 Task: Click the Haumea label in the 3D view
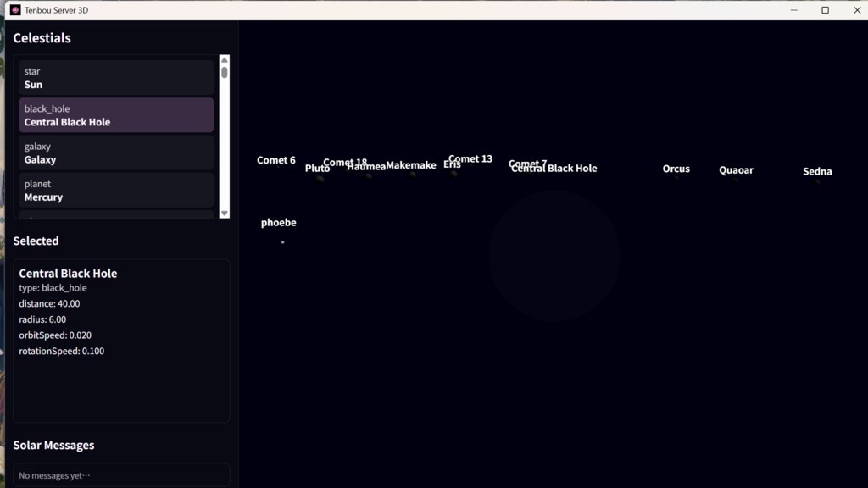[365, 167]
